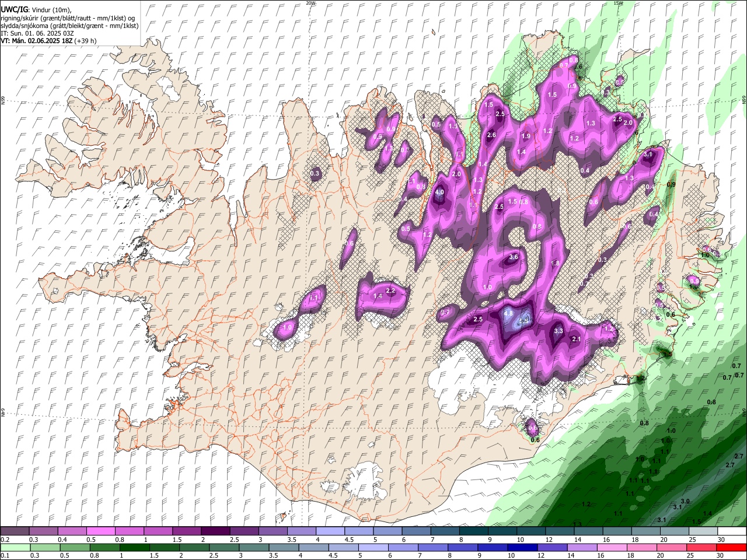Image resolution: width=747 pixels, height=560 pixels.
Task: Pick the palest green 0.1 swatch
Action: pyautogui.click(x=15, y=547)
